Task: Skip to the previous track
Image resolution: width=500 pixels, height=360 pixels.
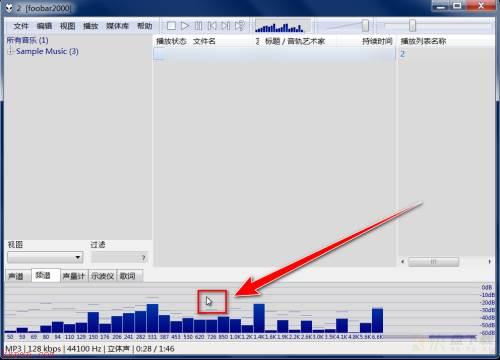Action: [212, 26]
